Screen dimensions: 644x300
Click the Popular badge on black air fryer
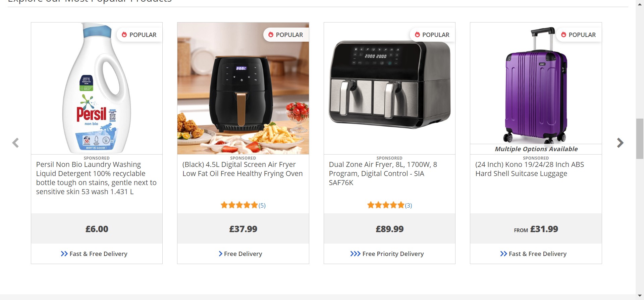286,35
